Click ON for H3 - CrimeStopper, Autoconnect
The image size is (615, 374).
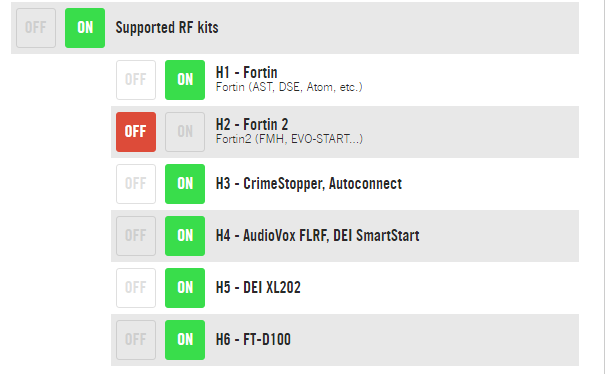tap(185, 184)
